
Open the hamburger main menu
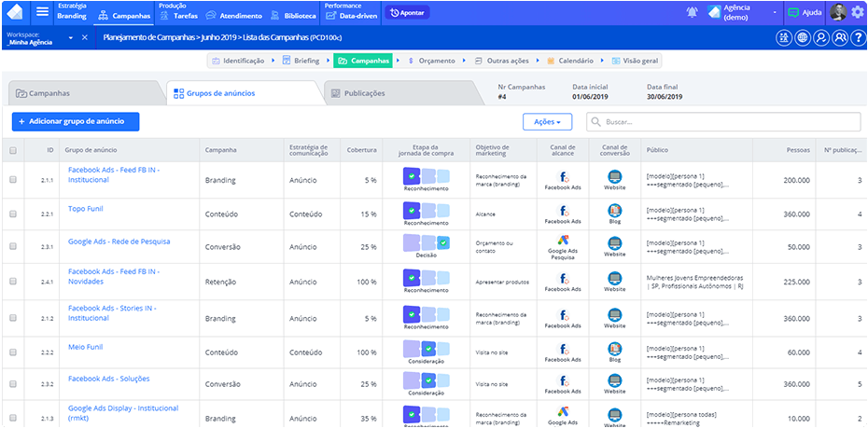[x=43, y=11]
